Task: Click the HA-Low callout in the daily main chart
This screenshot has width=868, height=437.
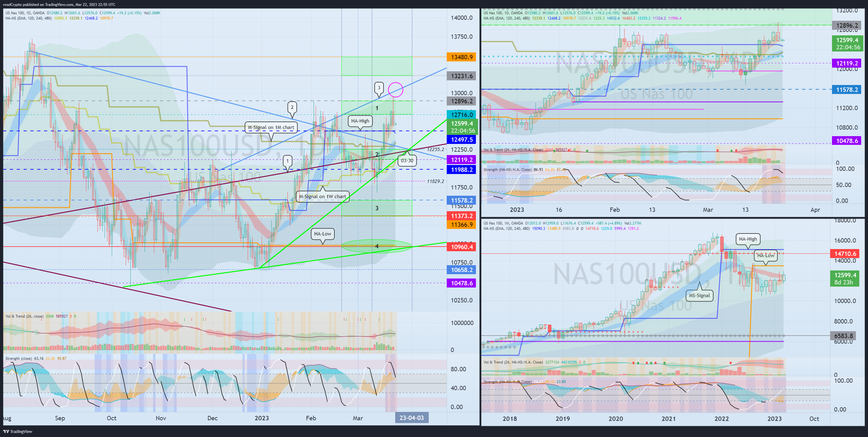Action: coord(323,234)
